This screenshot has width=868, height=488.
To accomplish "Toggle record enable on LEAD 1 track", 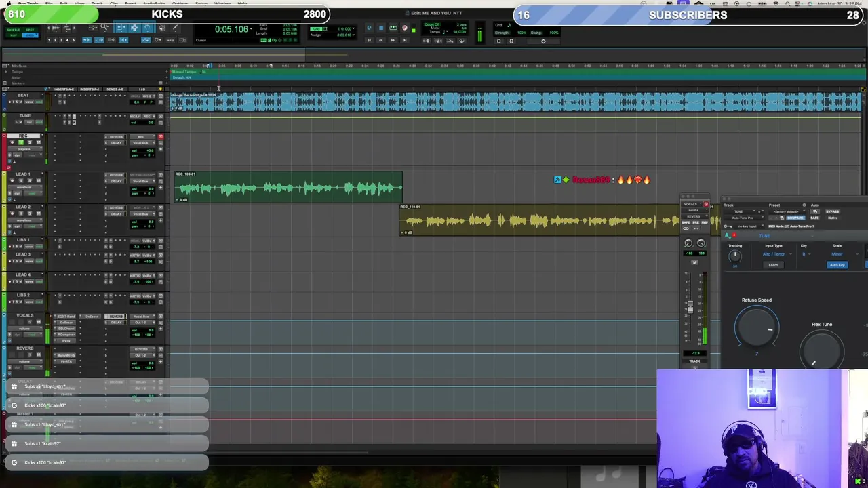I will [x=12, y=180].
